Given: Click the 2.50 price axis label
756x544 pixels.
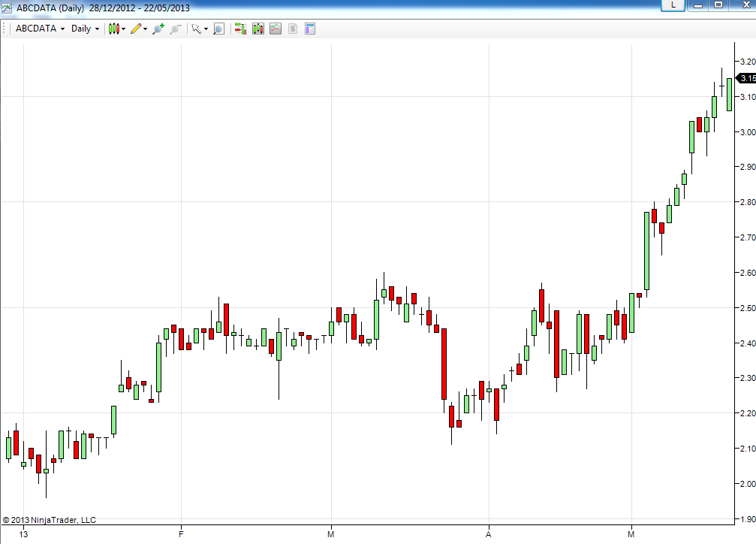Looking at the screenshot, I should 748,308.
